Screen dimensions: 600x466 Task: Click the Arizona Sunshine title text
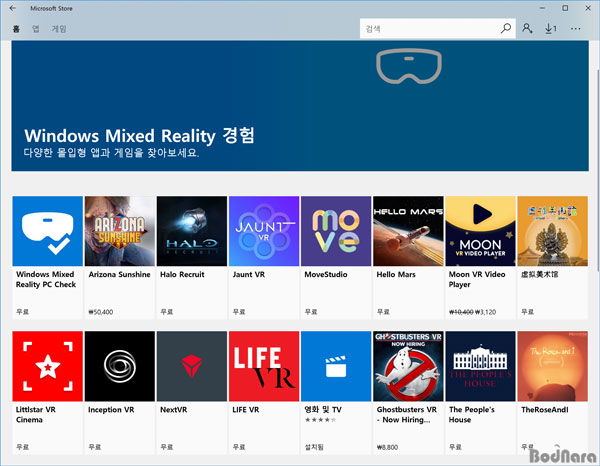pos(119,274)
